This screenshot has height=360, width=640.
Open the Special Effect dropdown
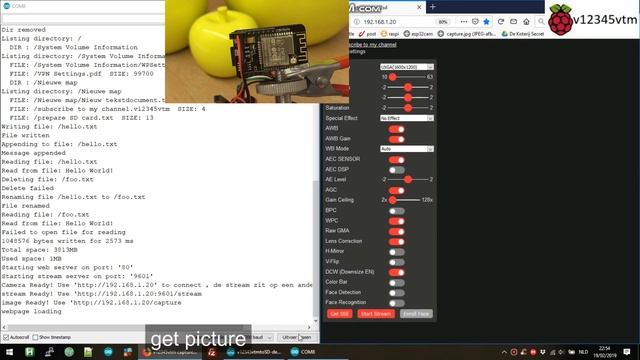pos(407,118)
